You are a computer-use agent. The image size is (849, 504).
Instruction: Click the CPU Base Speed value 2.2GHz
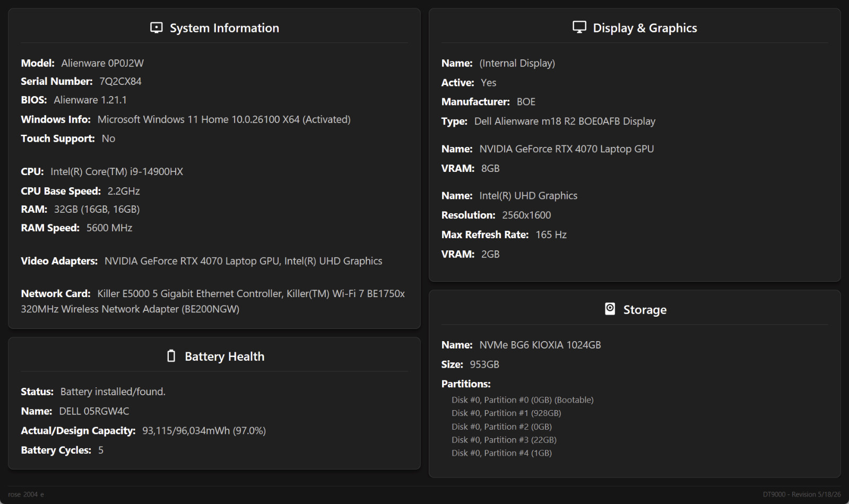124,191
